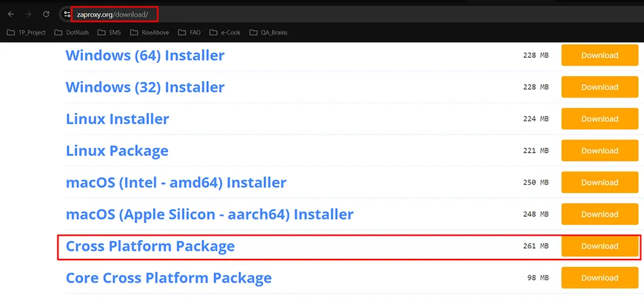Screen dimensions: 644x301
Task: Download the Windows (32) Installer
Action: [599, 87]
